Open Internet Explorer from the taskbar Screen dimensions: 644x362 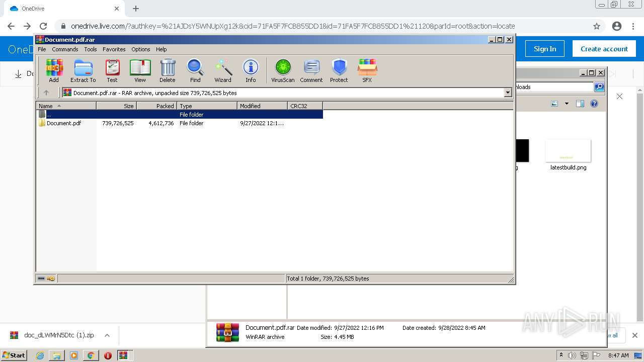(40, 355)
